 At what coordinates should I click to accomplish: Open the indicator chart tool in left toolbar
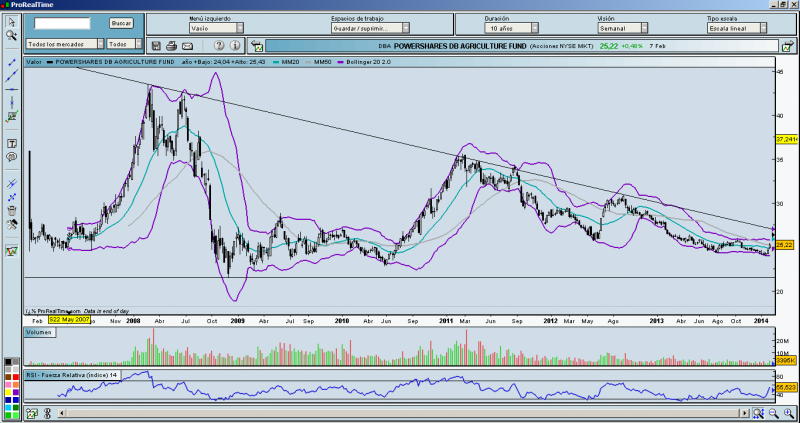tap(11, 116)
